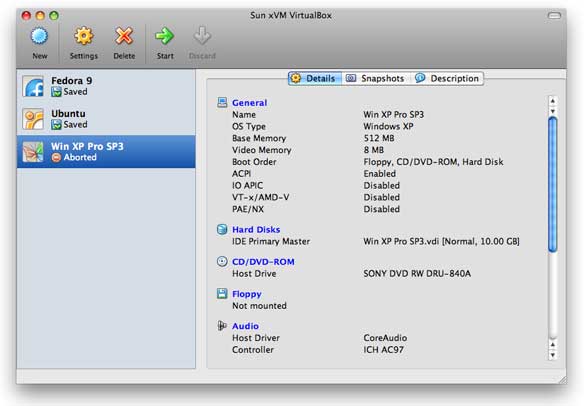Start the VM with green arrow icon
The width and height of the screenshot is (584, 406).
click(x=165, y=36)
